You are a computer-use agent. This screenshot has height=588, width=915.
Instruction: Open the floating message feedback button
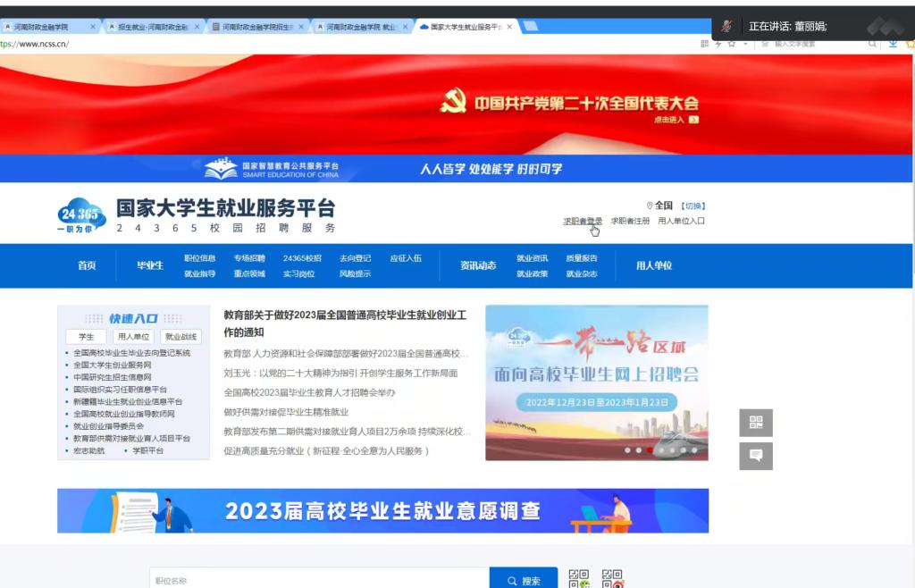click(x=756, y=456)
